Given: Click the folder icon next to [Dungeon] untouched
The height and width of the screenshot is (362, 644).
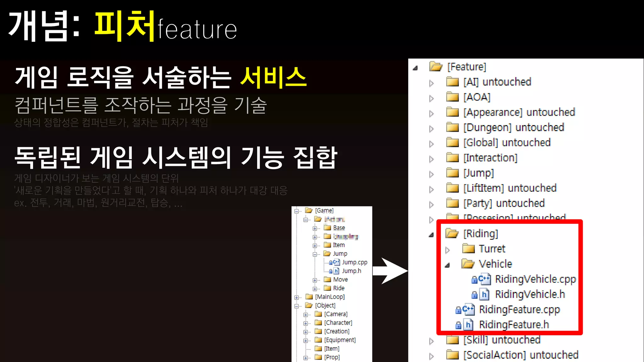Looking at the screenshot, I should 452,127.
